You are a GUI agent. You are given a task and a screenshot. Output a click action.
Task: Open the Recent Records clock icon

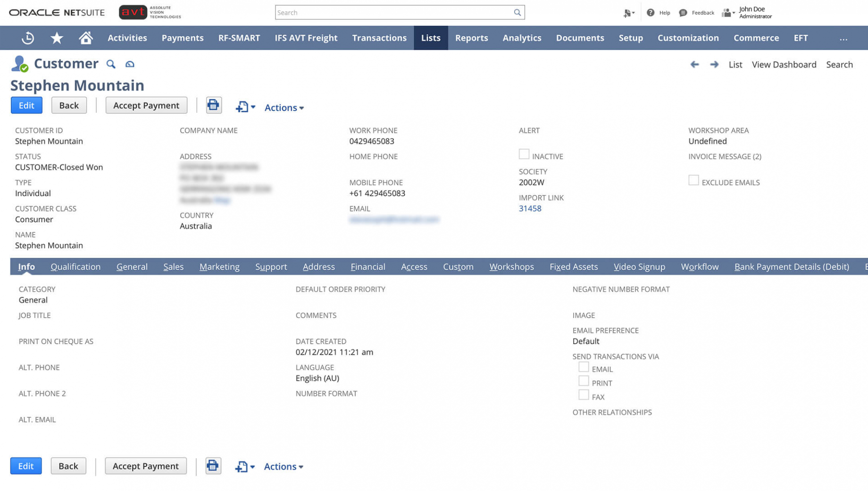tap(28, 38)
